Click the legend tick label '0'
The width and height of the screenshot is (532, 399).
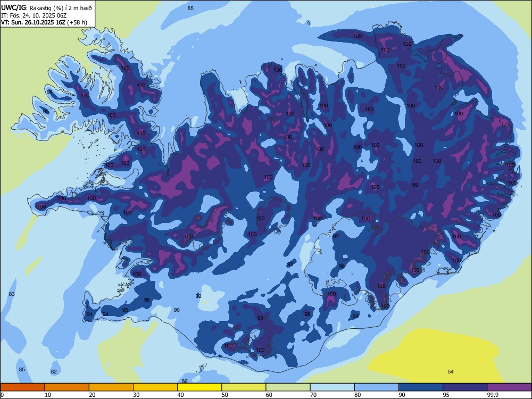coord(2,395)
